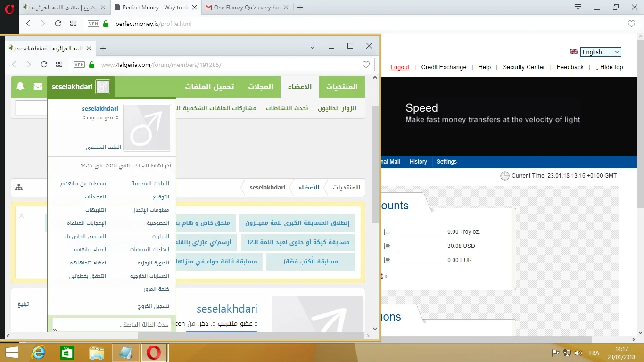
Task: Click the status update text field
Action: pyautogui.click(x=111, y=325)
